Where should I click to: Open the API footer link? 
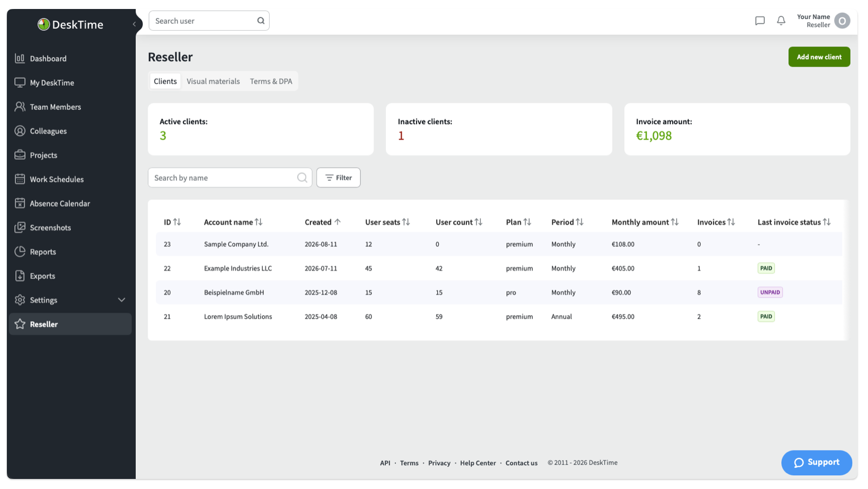tap(385, 463)
